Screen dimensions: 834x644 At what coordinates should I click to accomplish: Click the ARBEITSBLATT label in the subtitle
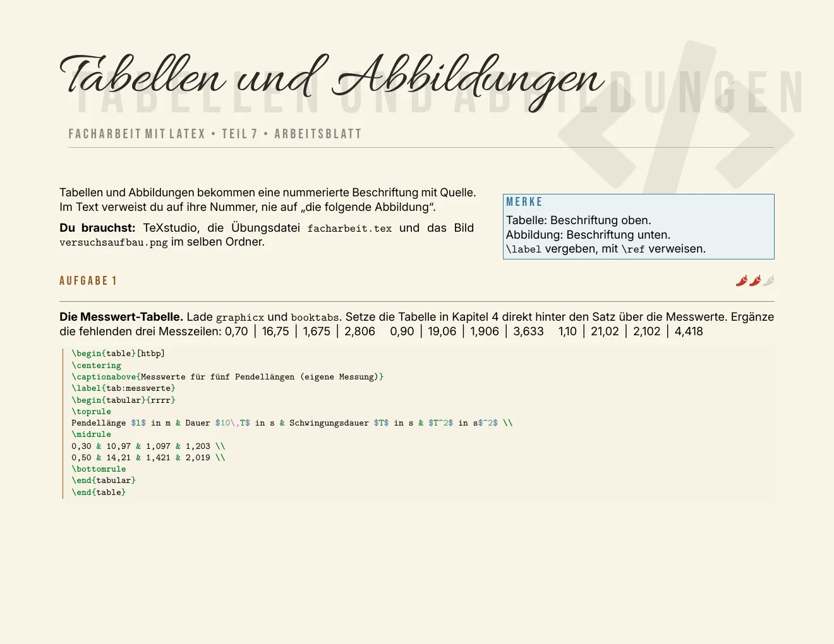point(318,134)
